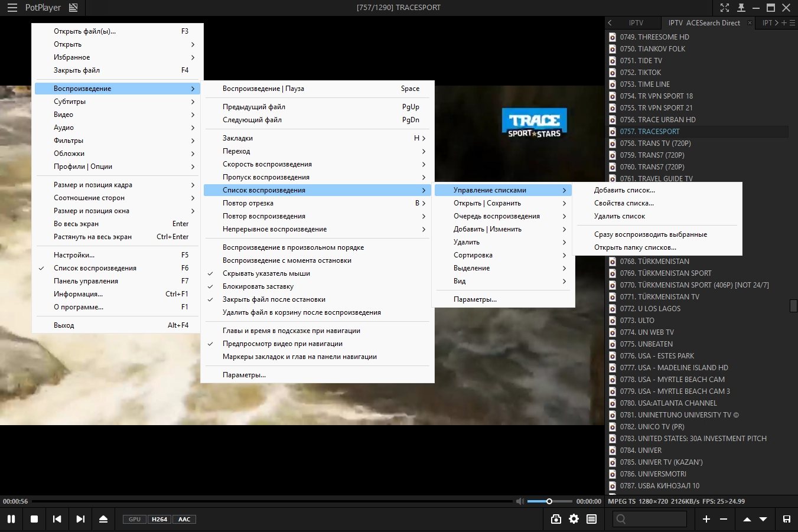Save playlist with the floppy disk icon
The width and height of the screenshot is (798, 532).
pos(786,519)
